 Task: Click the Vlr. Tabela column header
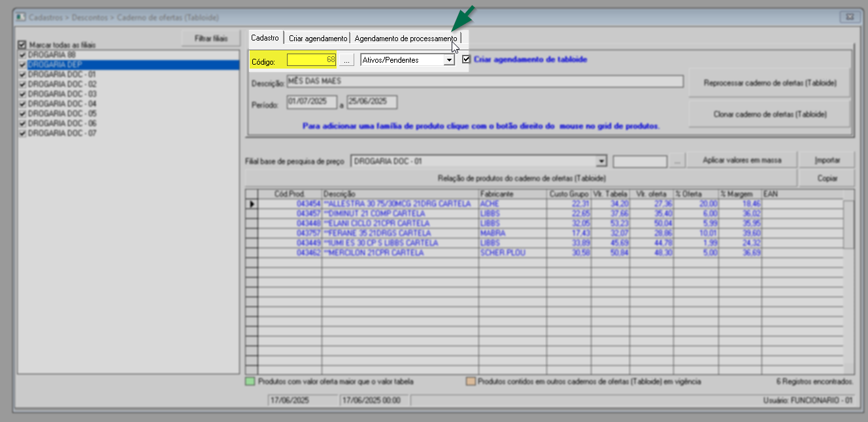(610, 194)
